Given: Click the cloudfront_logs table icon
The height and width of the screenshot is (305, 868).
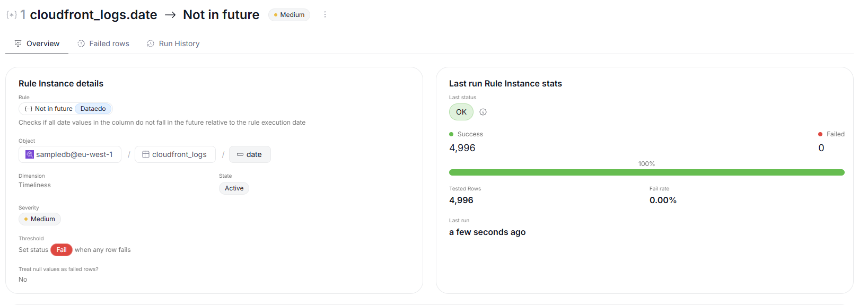Looking at the screenshot, I should [146, 154].
